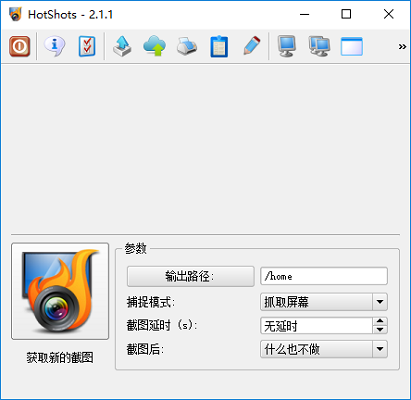This screenshot has width=411, height=400.
Task: Click the 输出路径 button
Action: pyautogui.click(x=191, y=276)
